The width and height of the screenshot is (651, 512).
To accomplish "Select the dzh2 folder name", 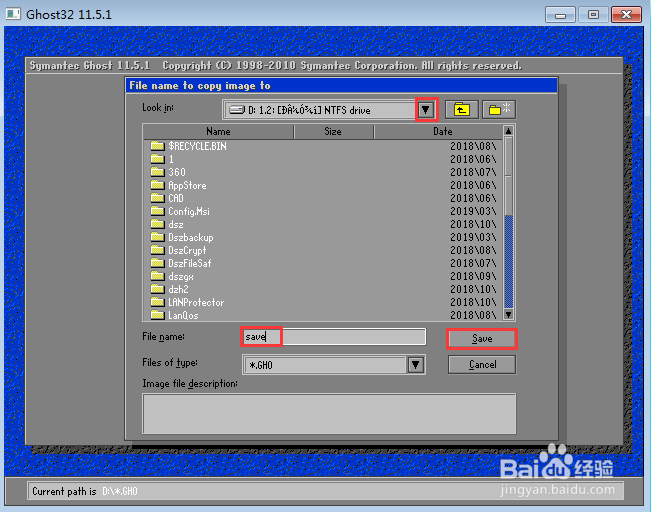I will pos(178,289).
